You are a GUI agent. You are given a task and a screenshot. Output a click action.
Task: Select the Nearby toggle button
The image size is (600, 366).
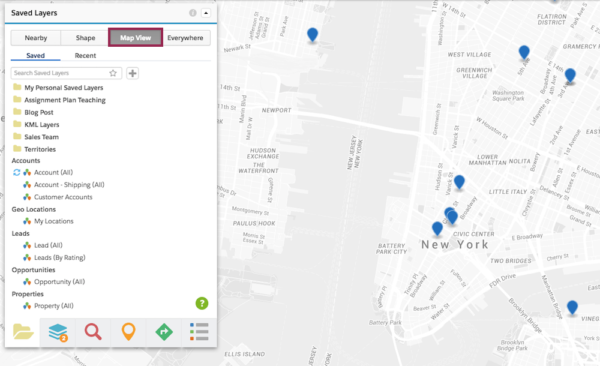(36, 38)
